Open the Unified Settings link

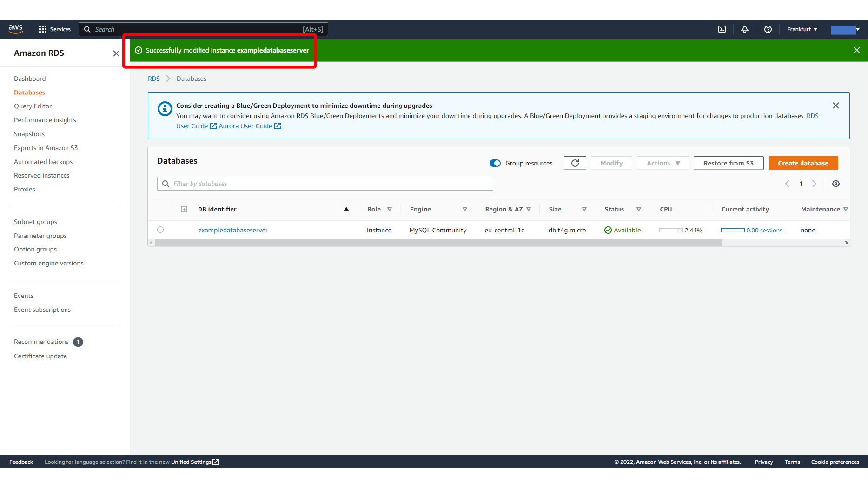pyautogui.click(x=195, y=462)
